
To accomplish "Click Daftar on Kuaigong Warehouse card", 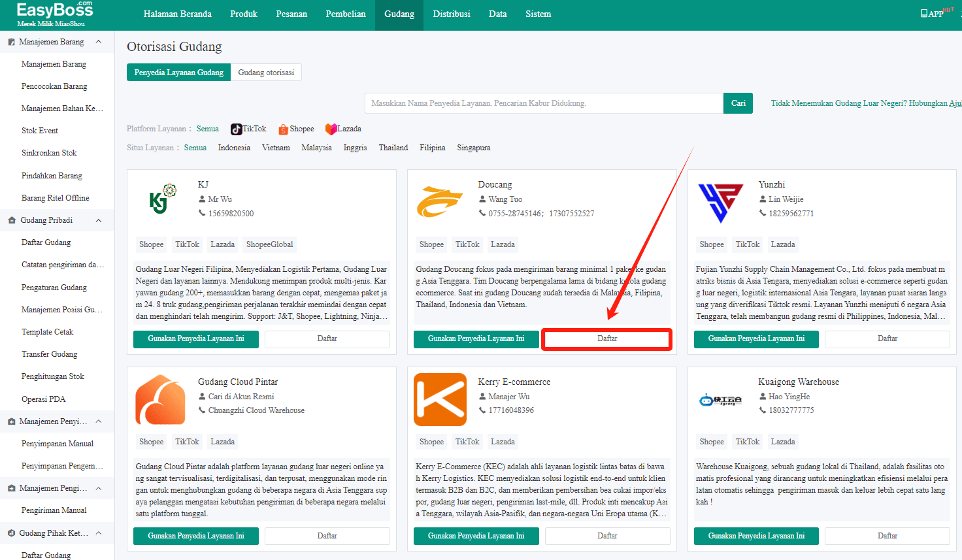I will [x=887, y=536].
